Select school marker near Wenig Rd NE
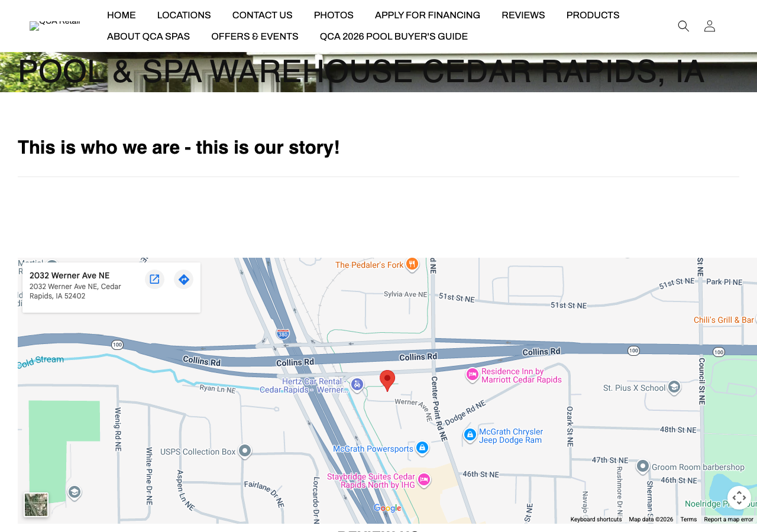 [74, 492]
